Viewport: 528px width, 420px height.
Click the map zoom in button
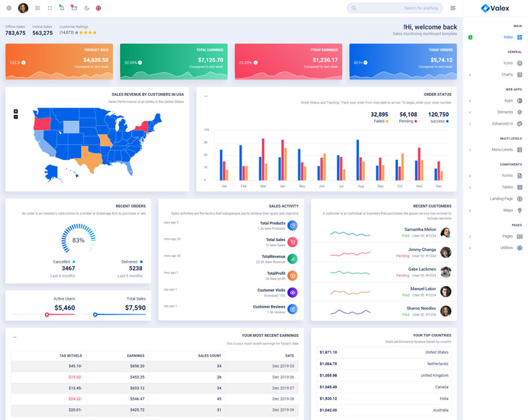click(16, 111)
